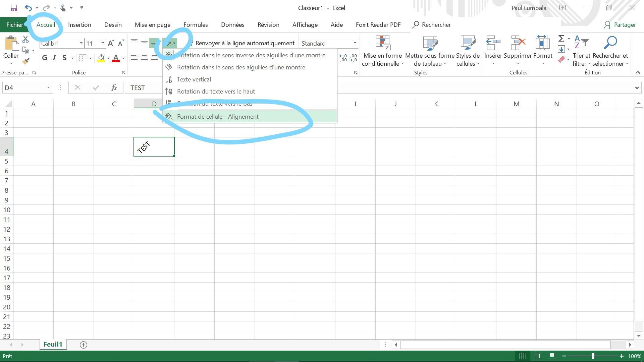Click the Cut scissors icon
Screen dimensions: 644x362
click(x=25, y=39)
